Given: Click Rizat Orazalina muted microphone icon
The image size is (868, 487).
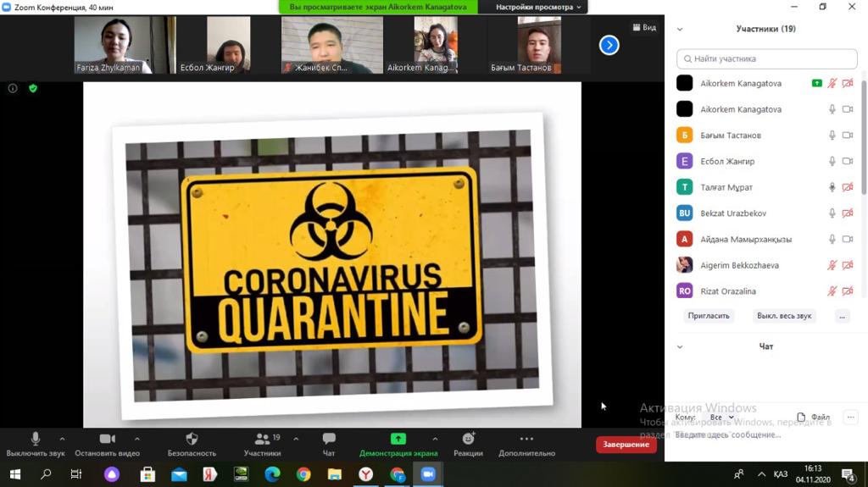Looking at the screenshot, I should (x=832, y=291).
